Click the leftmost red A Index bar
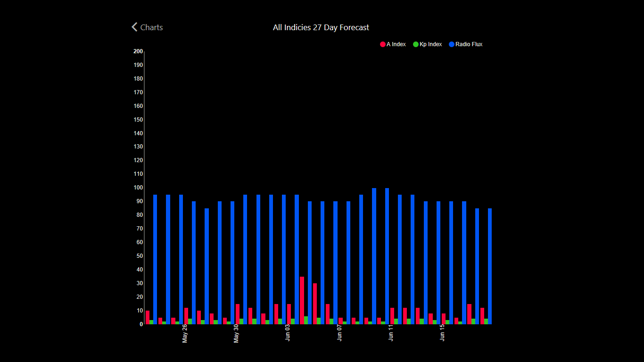The height and width of the screenshot is (362, 644). pyautogui.click(x=148, y=317)
